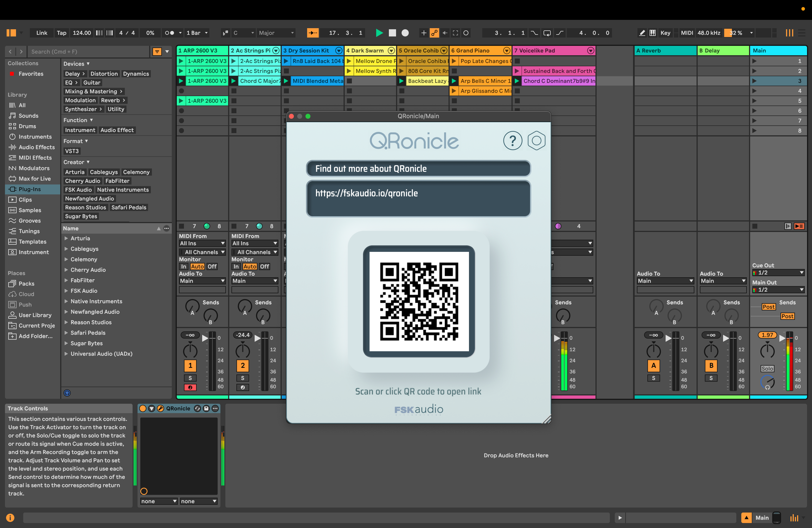Start playback with the transport Play button
The width and height of the screenshot is (812, 528).
coord(379,33)
